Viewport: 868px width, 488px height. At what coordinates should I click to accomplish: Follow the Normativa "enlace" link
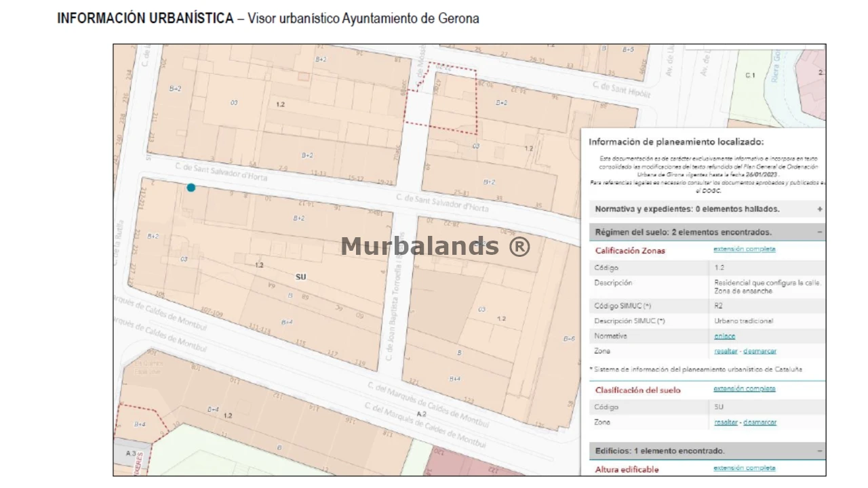[x=724, y=336]
